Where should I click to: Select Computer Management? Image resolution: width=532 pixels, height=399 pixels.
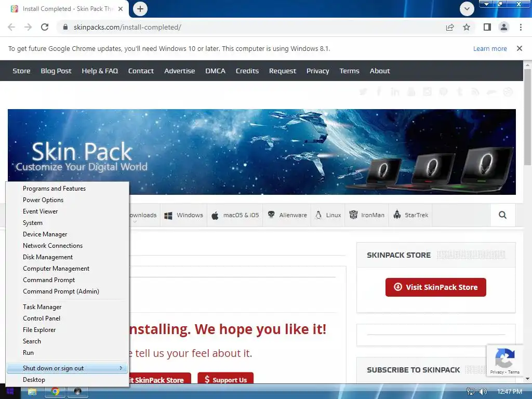point(56,269)
